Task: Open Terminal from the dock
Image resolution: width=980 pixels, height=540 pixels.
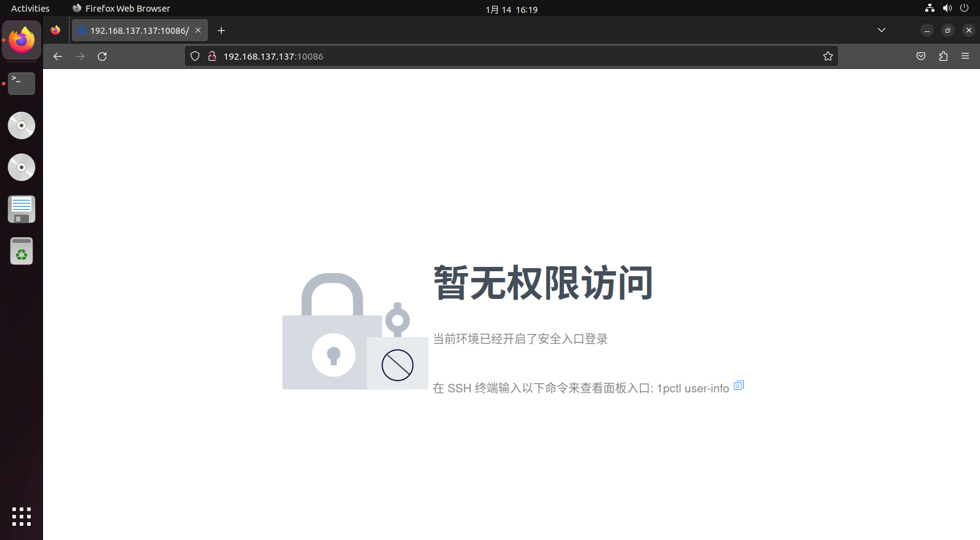Action: coord(22,84)
